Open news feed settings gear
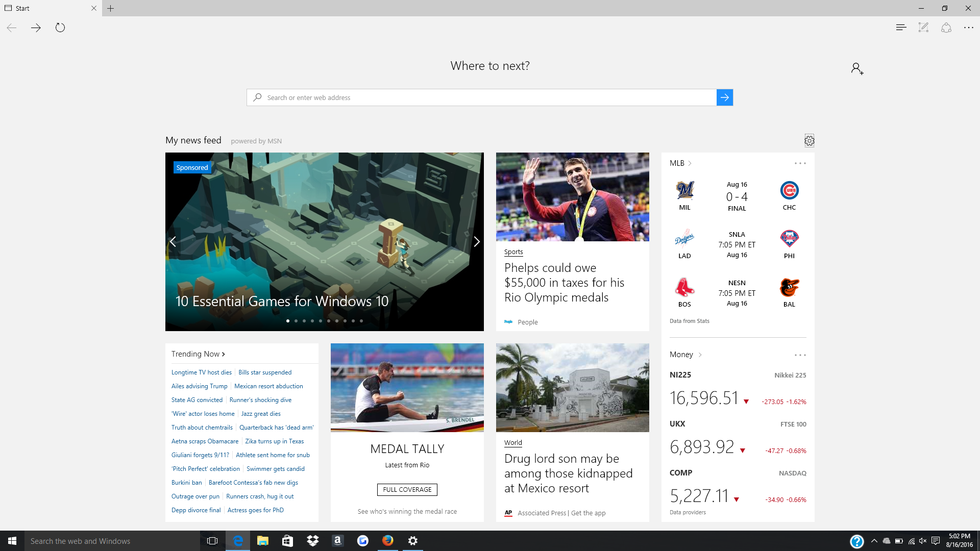Viewport: 980px width, 551px height. [x=810, y=141]
